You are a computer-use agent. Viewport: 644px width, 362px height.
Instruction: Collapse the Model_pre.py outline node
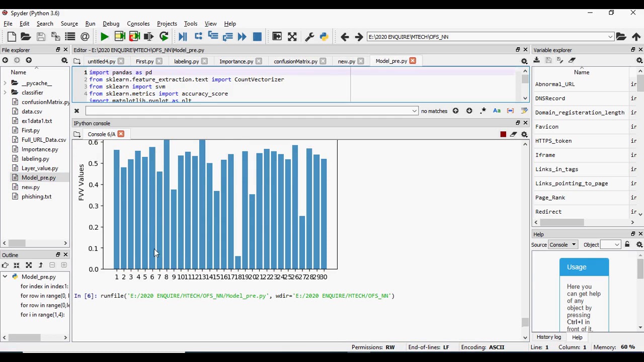[5, 277]
